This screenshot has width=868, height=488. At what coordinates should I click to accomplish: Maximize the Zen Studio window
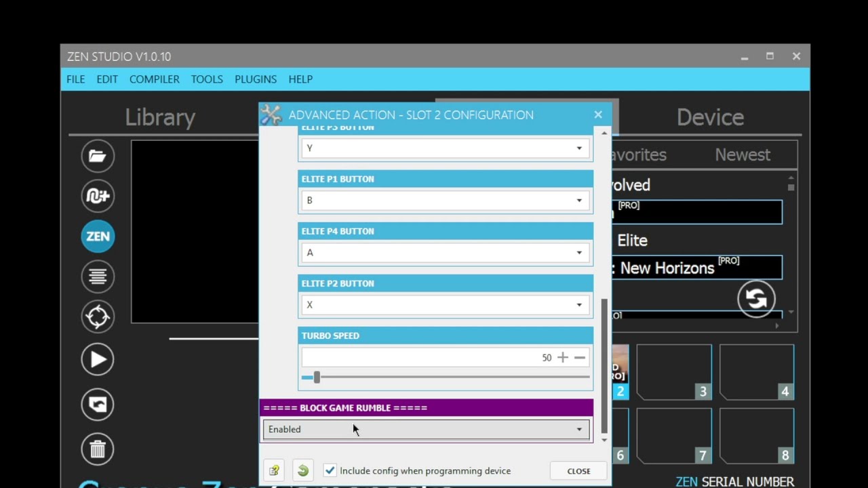coord(770,56)
